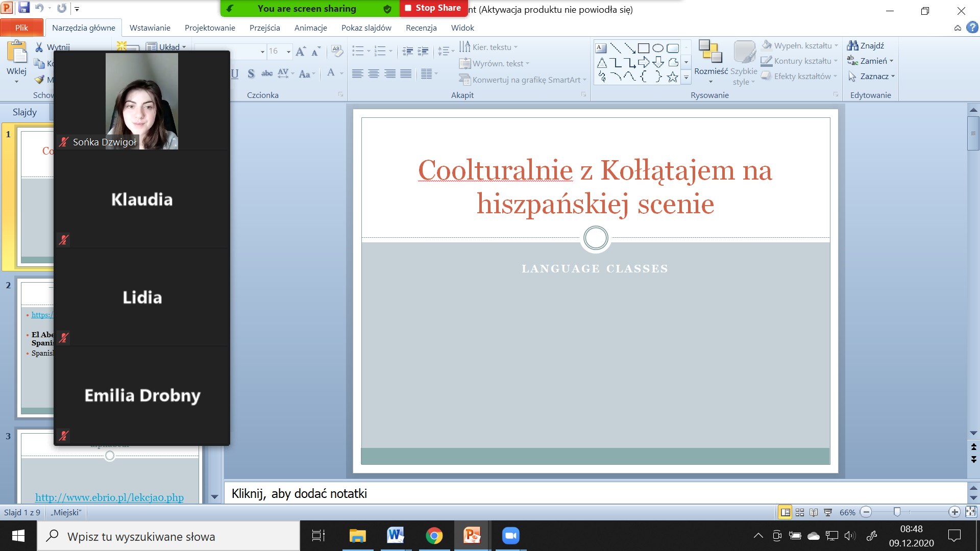Open the Akapit dialog launcher
The image size is (980, 551).
[583, 94]
